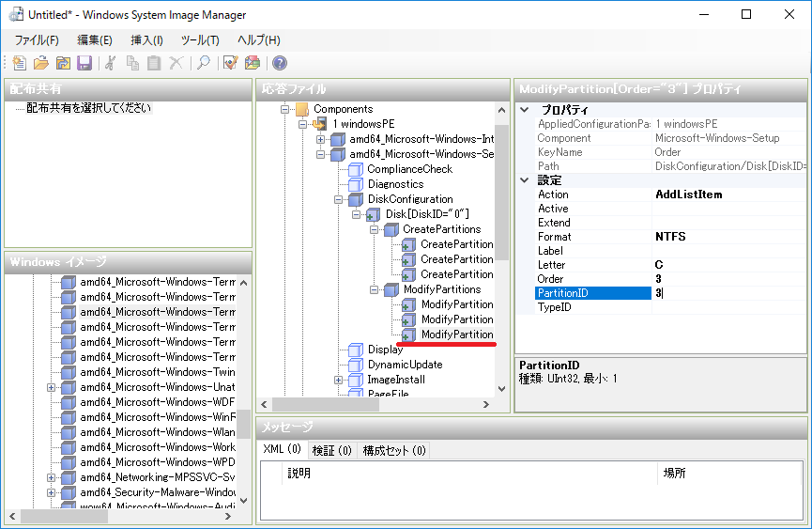Click the Cut scissors toolbar icon
The width and height of the screenshot is (812, 529).
111,63
